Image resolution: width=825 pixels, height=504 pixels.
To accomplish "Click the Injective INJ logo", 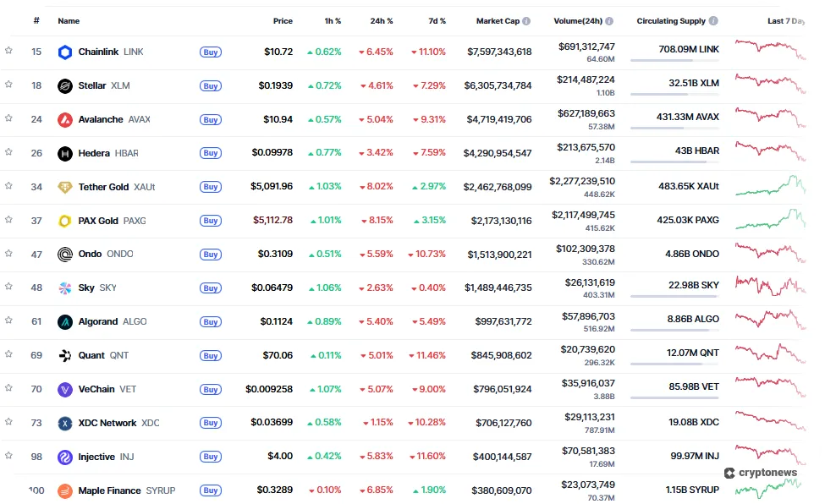I will pos(66,457).
